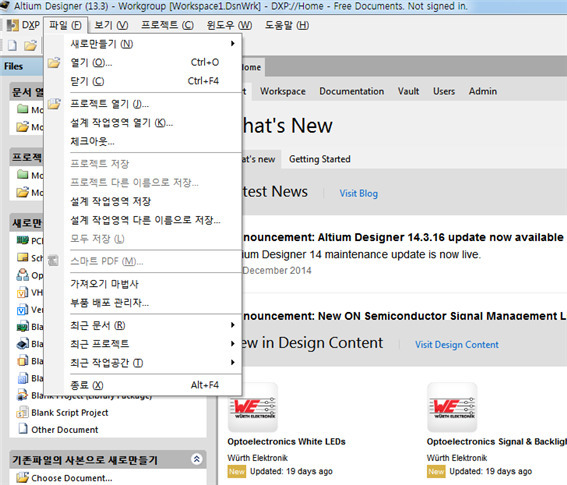The width and height of the screenshot is (567, 485).
Task: Click the Files panel header
Action: click(22, 66)
